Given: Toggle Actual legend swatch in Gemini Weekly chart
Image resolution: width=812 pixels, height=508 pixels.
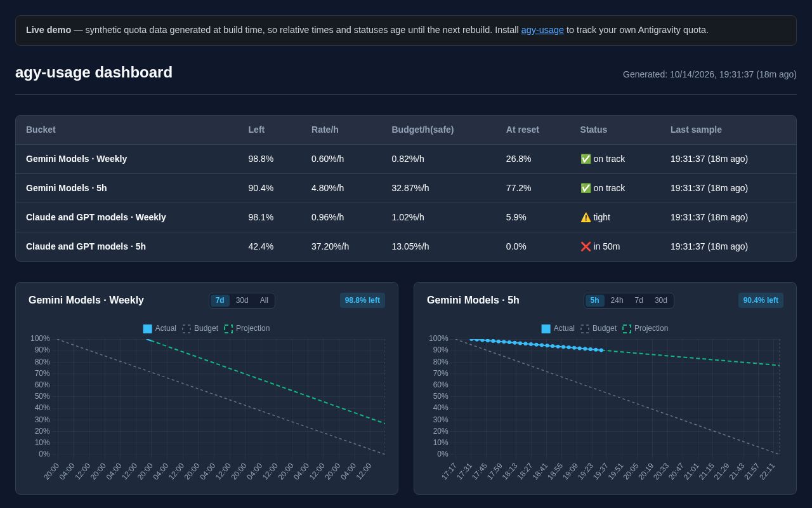Looking at the screenshot, I should coord(148,329).
